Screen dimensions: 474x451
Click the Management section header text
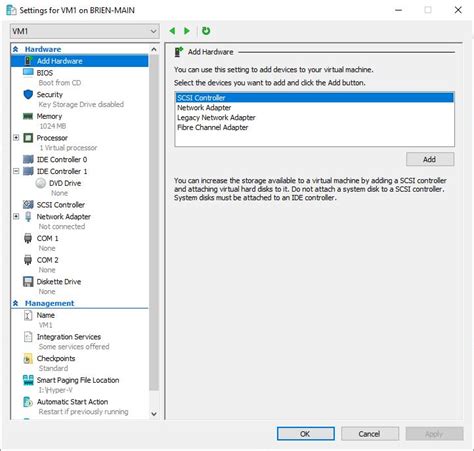(x=49, y=303)
